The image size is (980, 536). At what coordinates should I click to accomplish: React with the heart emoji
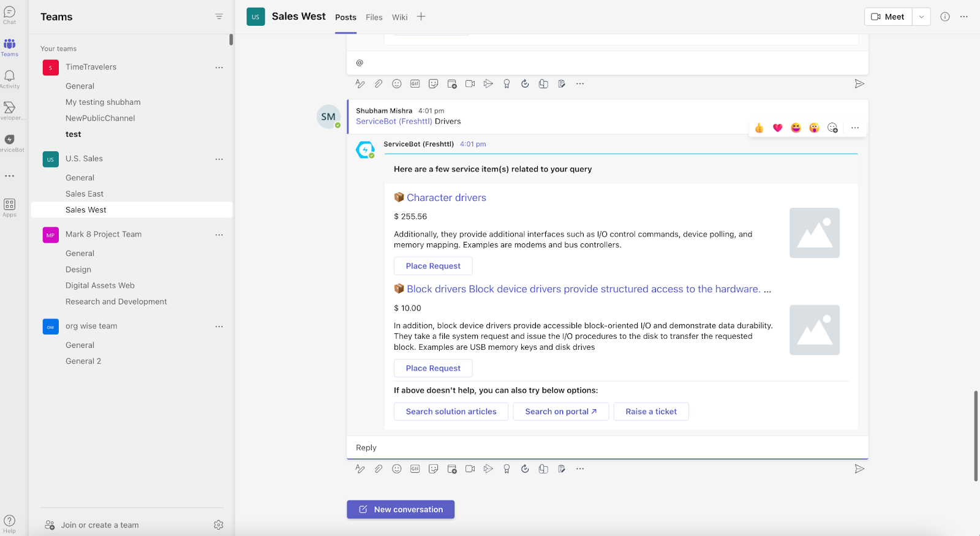(x=777, y=127)
